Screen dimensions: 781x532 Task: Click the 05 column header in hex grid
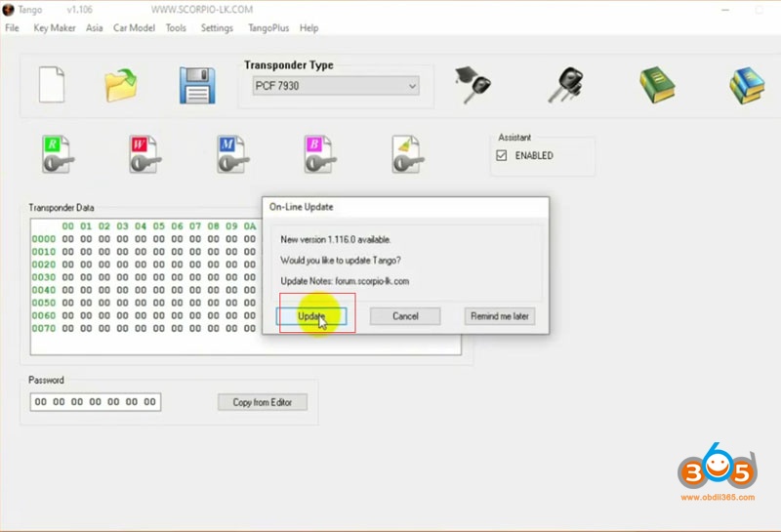click(x=159, y=226)
